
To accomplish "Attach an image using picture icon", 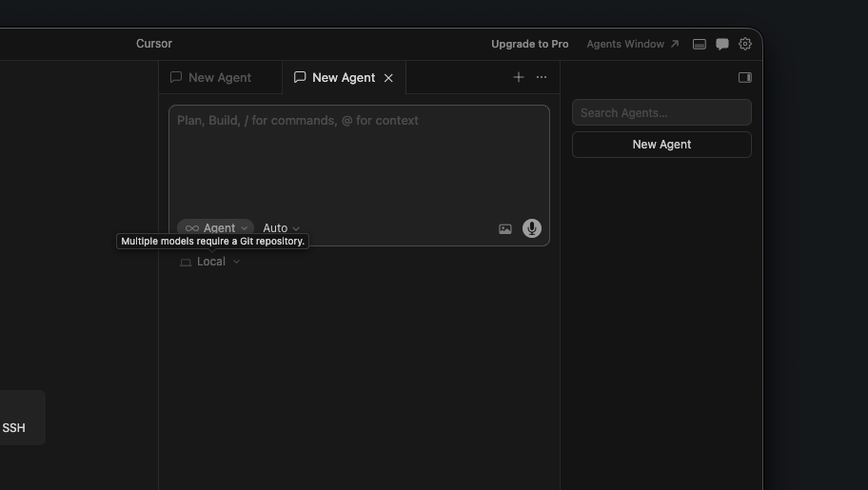I will 504,228.
